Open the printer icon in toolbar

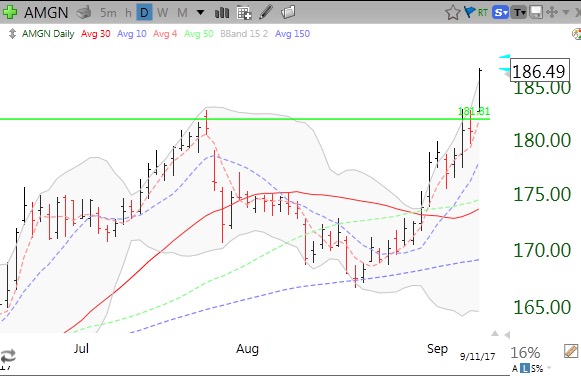84,13
